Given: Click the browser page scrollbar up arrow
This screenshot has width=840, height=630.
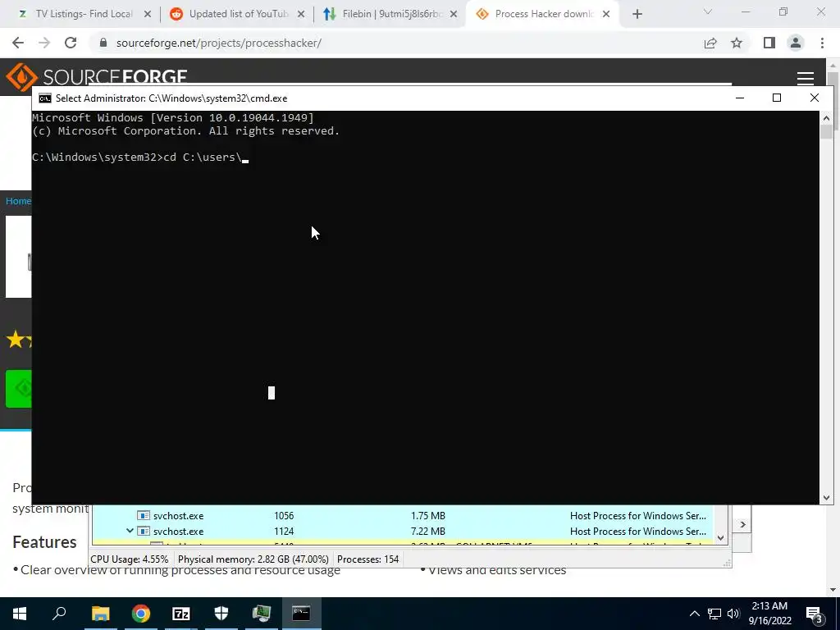Looking at the screenshot, I should point(832,66).
